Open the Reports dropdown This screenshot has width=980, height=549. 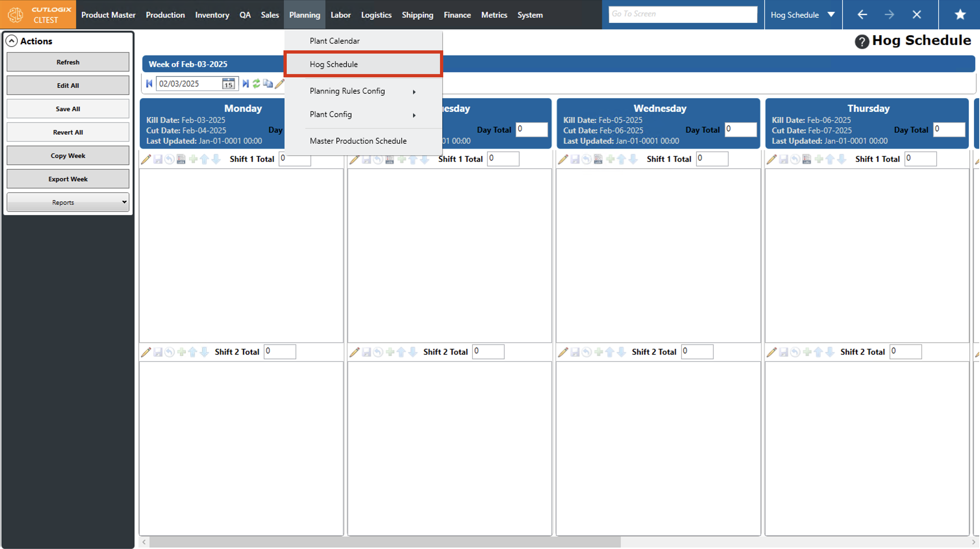[68, 202]
